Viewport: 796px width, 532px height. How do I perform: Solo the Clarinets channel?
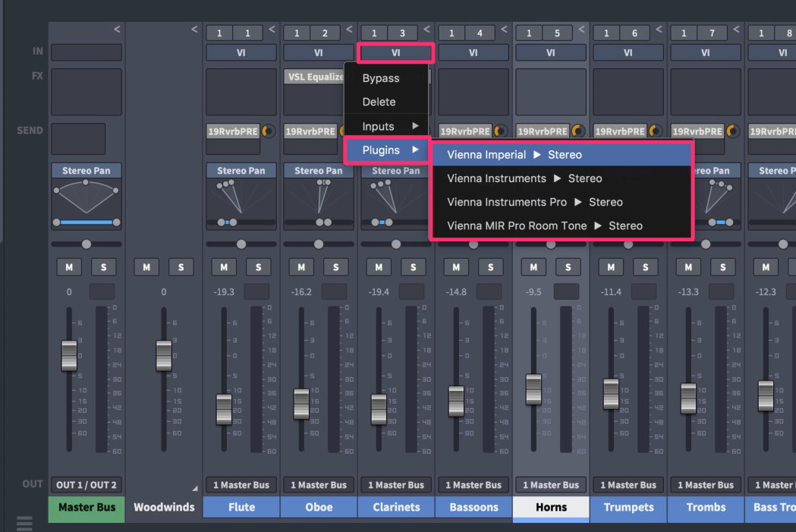pyautogui.click(x=414, y=268)
